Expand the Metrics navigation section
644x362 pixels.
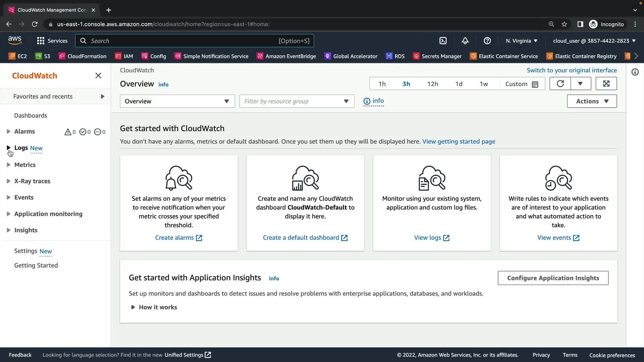pyautogui.click(x=8, y=165)
